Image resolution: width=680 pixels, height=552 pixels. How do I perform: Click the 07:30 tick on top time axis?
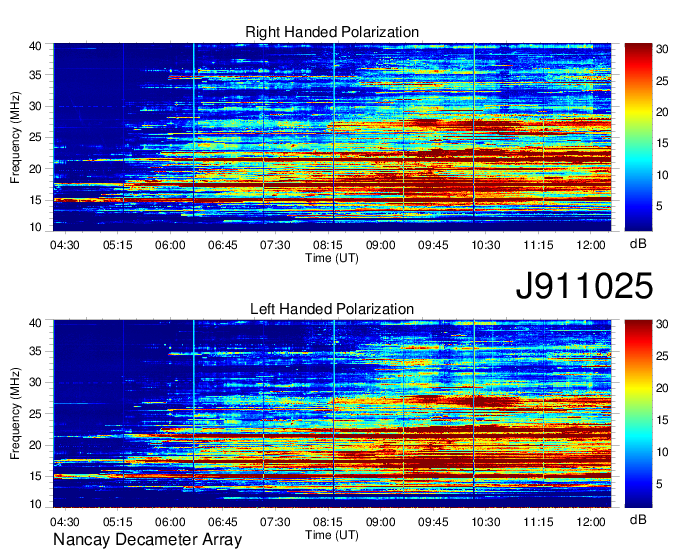(275, 245)
